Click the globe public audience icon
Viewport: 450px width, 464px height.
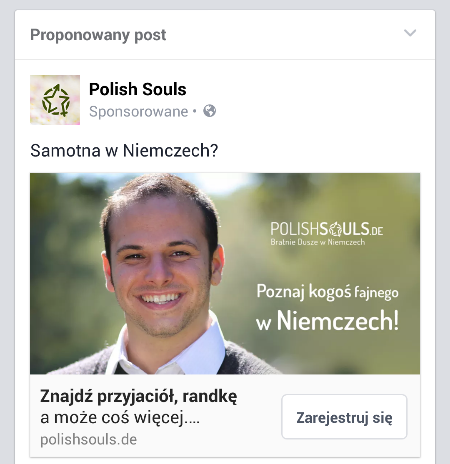210,111
